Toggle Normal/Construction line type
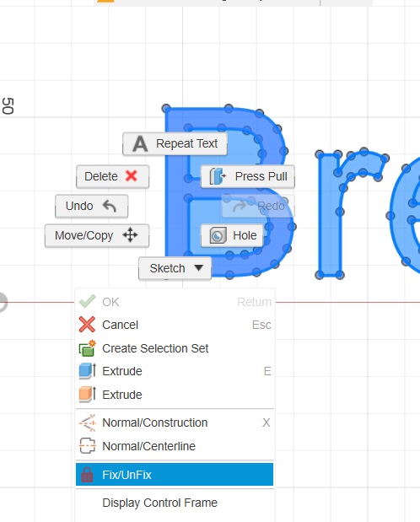This screenshot has height=522, width=420. pyautogui.click(x=175, y=422)
